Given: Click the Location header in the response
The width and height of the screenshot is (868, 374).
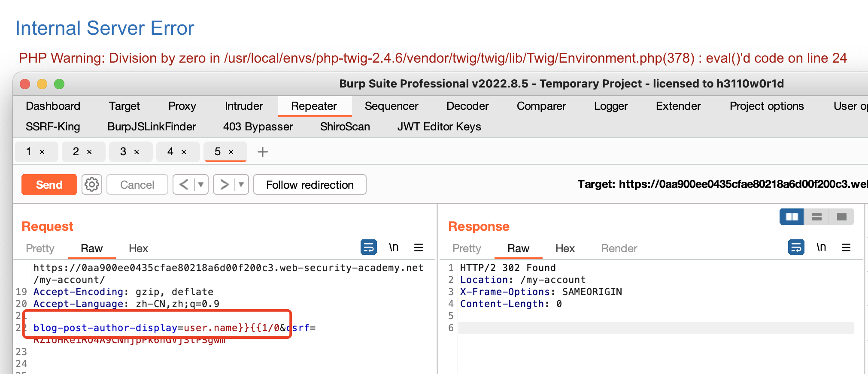Looking at the screenshot, I should coord(523,280).
